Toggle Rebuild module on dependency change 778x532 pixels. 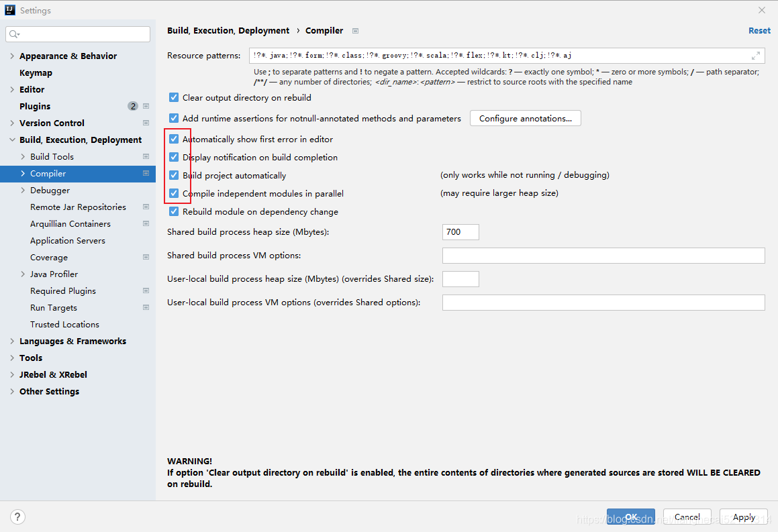(174, 212)
